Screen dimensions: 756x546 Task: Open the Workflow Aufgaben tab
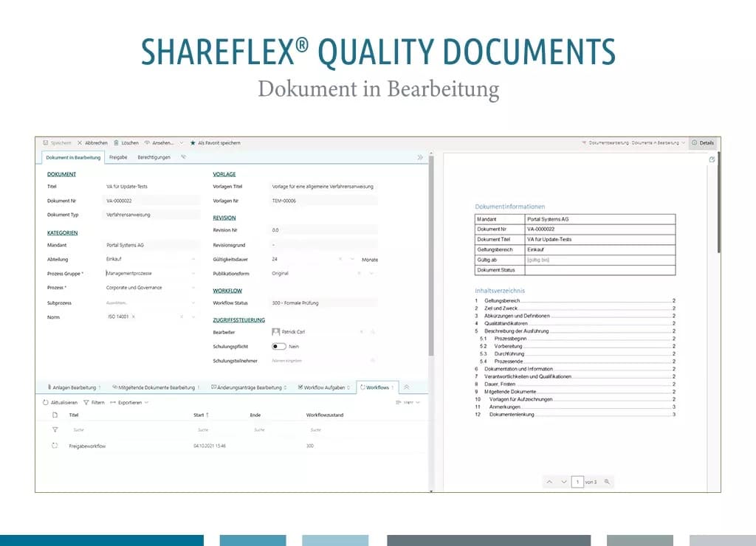click(323, 387)
